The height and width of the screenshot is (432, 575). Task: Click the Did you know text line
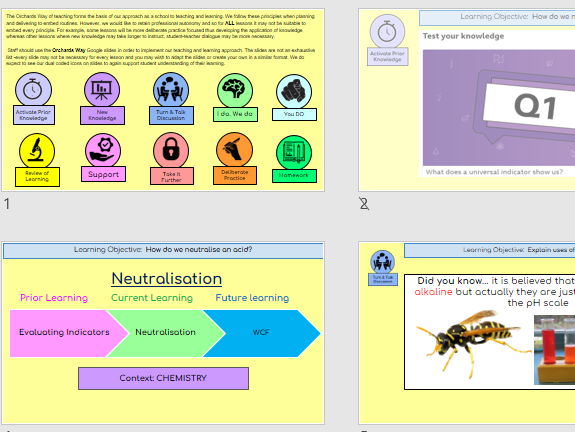496,281
